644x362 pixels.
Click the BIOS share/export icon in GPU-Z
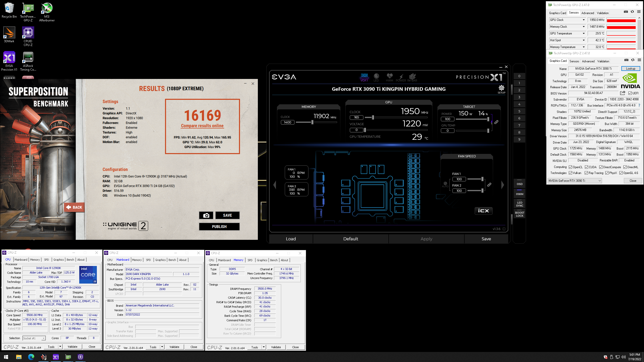(x=623, y=93)
